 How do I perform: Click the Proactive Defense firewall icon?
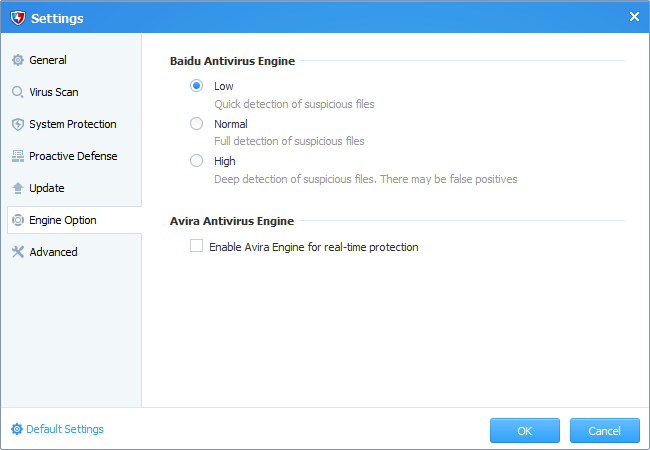(x=18, y=156)
